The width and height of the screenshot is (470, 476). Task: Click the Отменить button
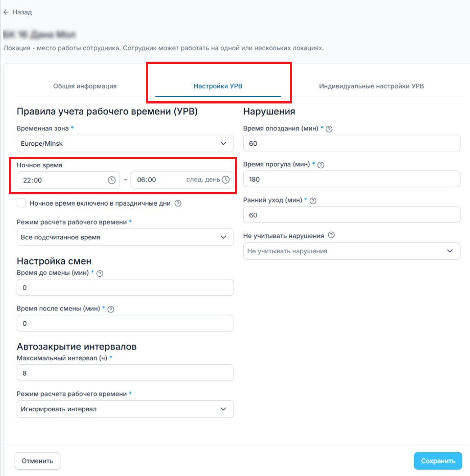[x=38, y=461]
